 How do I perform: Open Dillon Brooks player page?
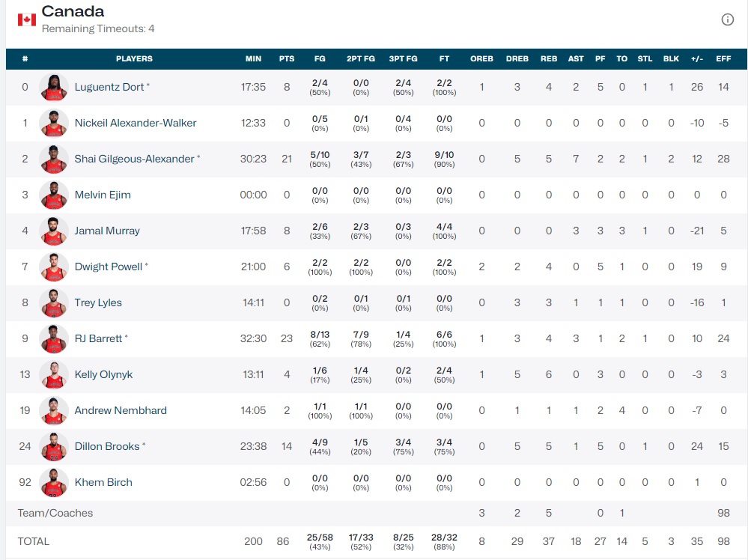[x=107, y=446]
